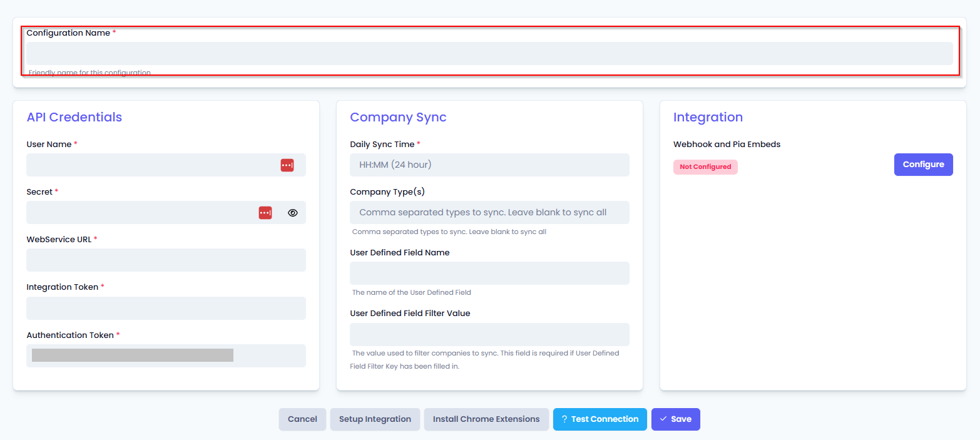Image resolution: width=980 pixels, height=440 pixels.
Task: Save the configuration
Action: [x=675, y=419]
